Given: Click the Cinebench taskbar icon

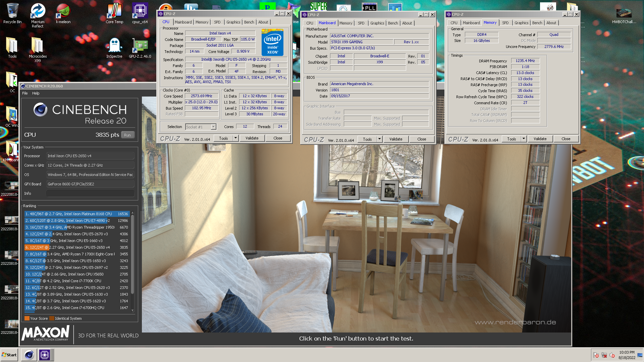Looking at the screenshot, I should click(29, 355).
